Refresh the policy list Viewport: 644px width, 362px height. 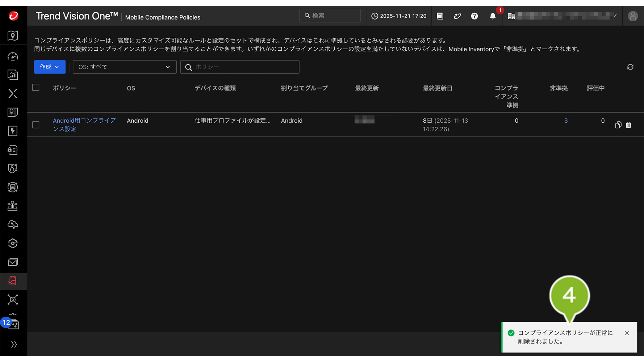pos(630,67)
